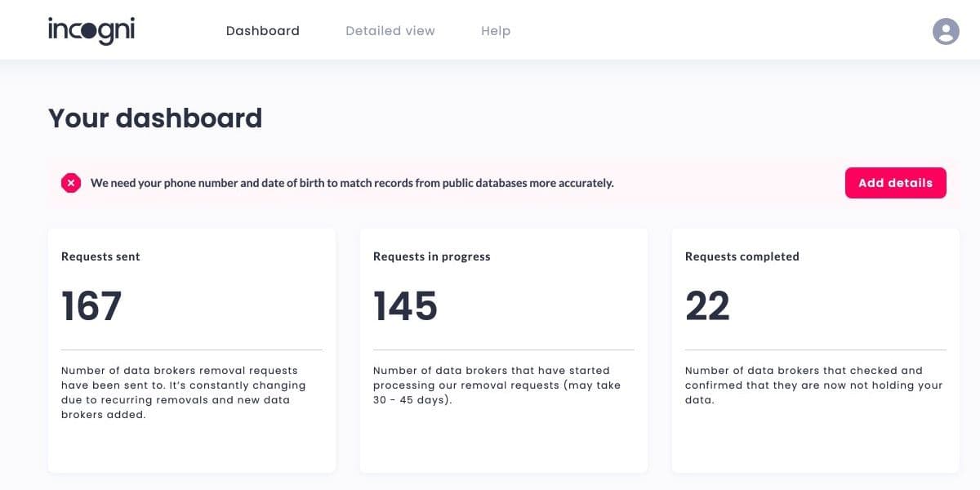Click the 167 requests sent number
The width and height of the screenshot is (980, 490).
coord(91,306)
